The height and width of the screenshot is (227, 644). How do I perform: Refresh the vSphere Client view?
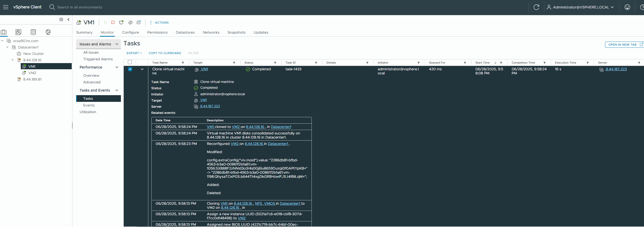[536, 7]
